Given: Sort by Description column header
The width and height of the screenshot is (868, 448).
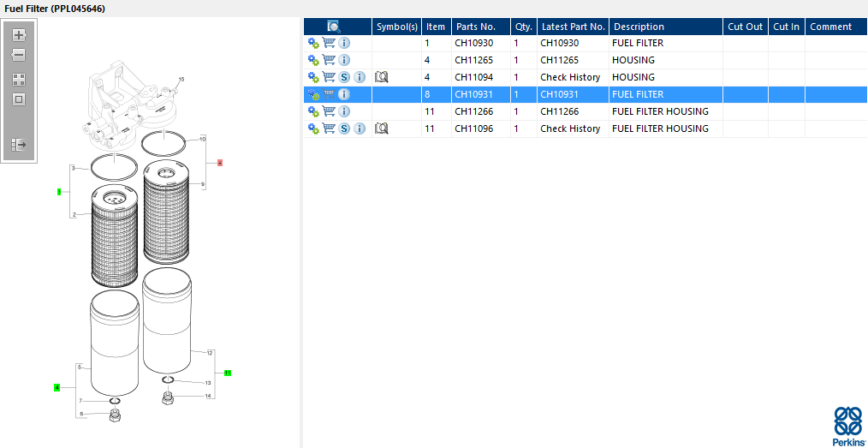Looking at the screenshot, I should (666, 27).
